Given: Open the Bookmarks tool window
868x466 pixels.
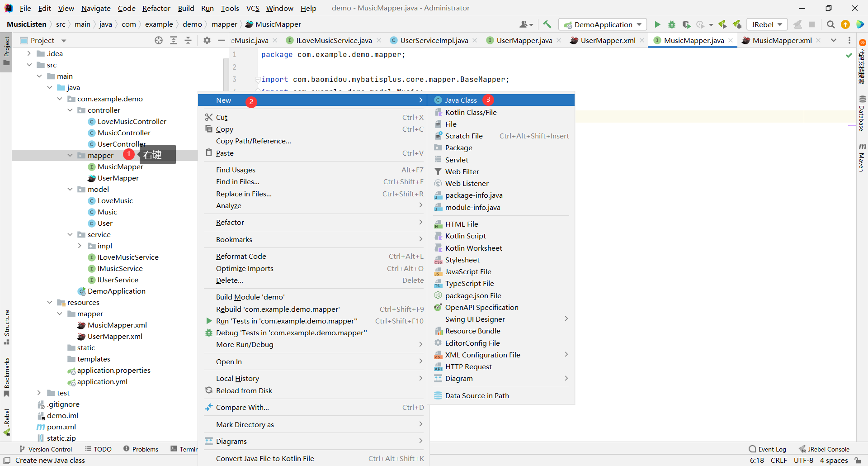Looking at the screenshot, I should (x=6, y=377).
